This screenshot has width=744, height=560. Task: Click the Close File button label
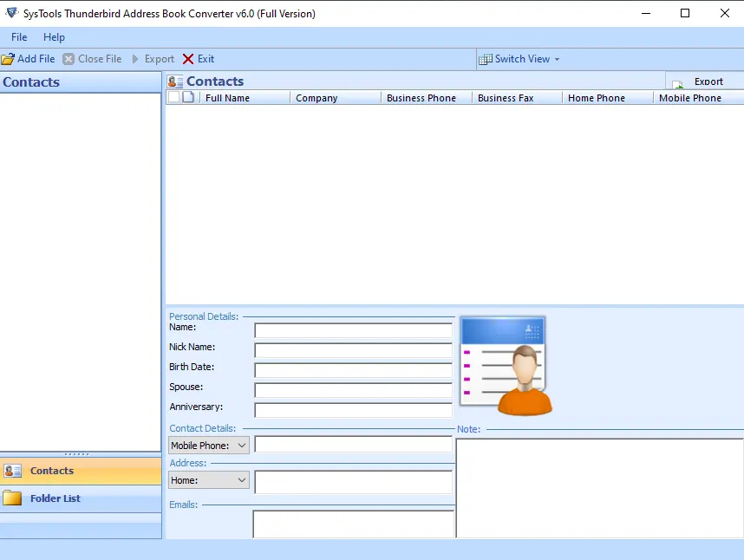(x=100, y=59)
